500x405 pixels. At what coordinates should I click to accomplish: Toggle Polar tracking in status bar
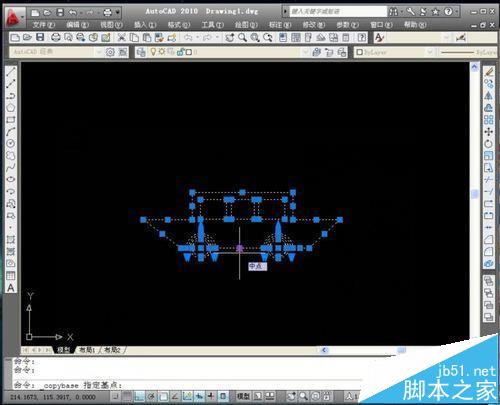pos(151,396)
